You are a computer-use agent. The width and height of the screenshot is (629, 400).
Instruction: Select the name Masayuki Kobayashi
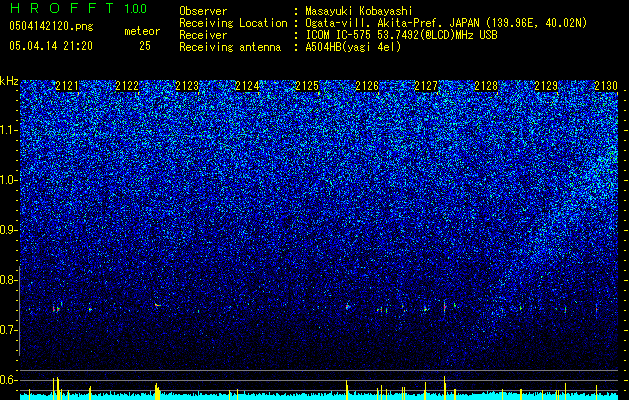pos(359,11)
